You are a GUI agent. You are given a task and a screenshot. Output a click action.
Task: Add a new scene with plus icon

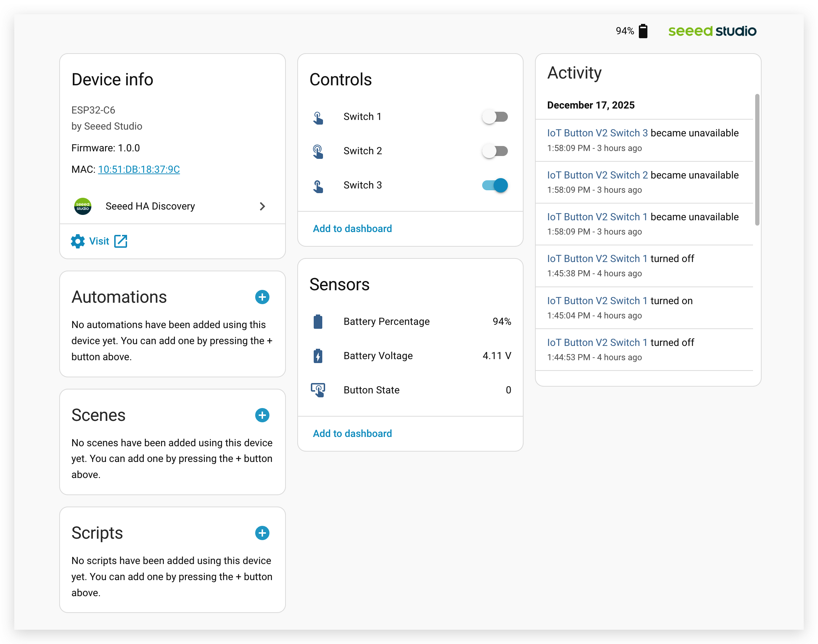coord(262,415)
